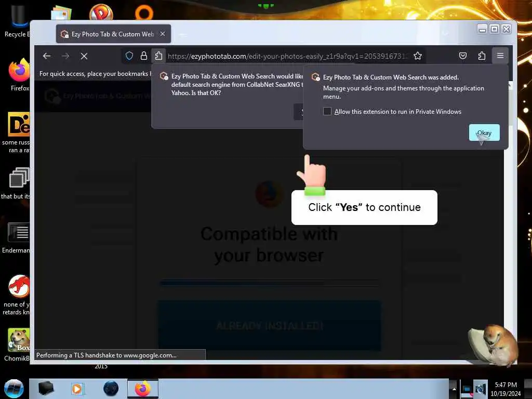
Task: Open the Extensions puzzle icon in the toolbar
Action: point(482,56)
